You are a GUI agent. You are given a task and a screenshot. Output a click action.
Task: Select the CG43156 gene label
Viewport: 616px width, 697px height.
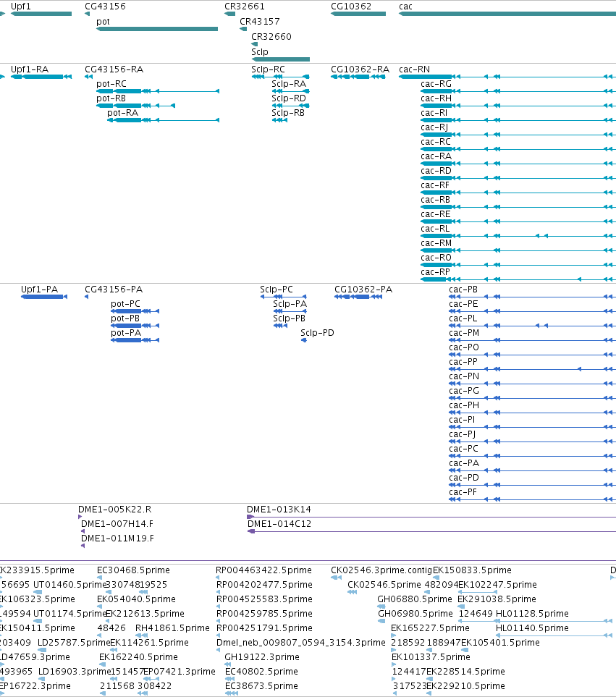coord(106,7)
